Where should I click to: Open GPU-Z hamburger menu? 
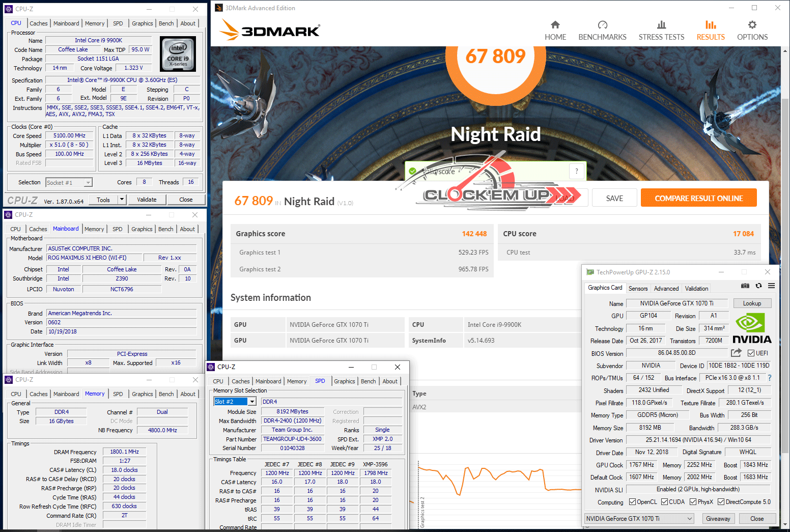coord(771,286)
